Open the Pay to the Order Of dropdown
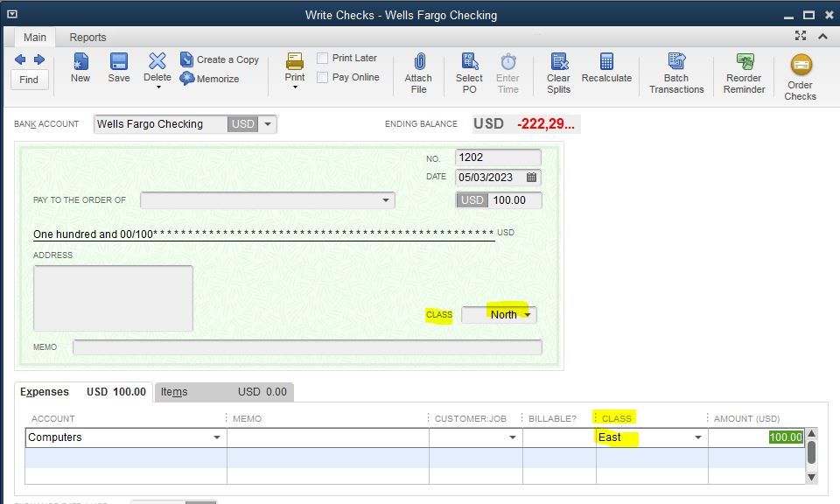The image size is (840, 504). point(385,200)
